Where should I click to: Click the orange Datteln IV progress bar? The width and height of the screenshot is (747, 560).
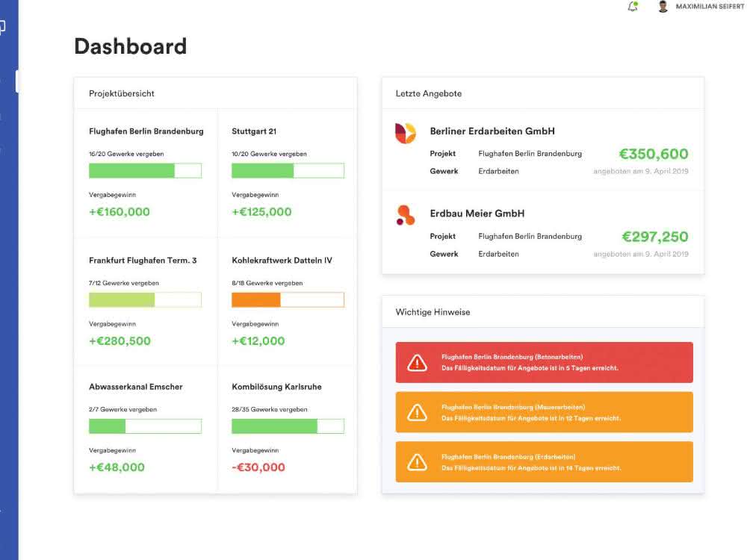click(288, 299)
